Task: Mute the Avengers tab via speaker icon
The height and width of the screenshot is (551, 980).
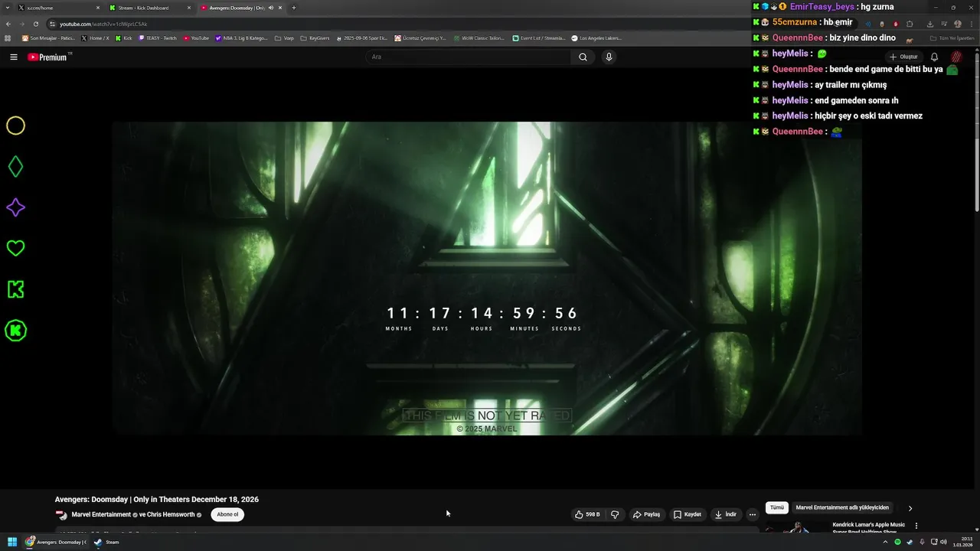Action: click(x=271, y=8)
